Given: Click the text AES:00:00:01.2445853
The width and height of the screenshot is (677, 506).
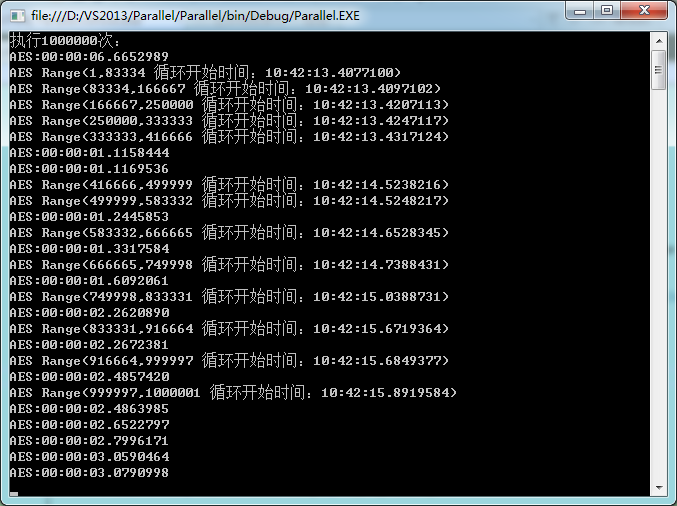Looking at the screenshot, I should (89, 216).
